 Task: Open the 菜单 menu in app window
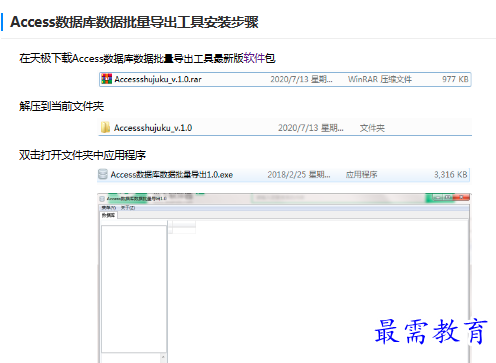click(x=109, y=208)
